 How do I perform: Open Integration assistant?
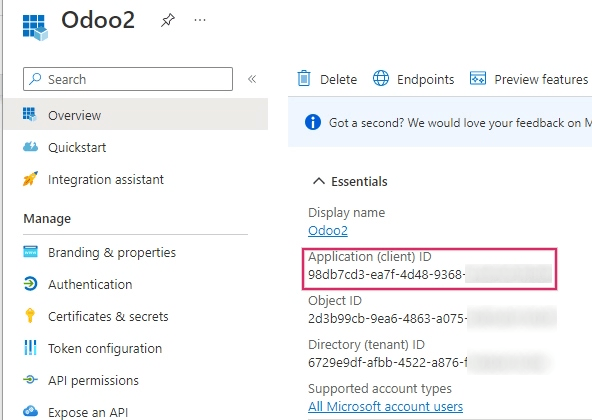[x=106, y=179]
